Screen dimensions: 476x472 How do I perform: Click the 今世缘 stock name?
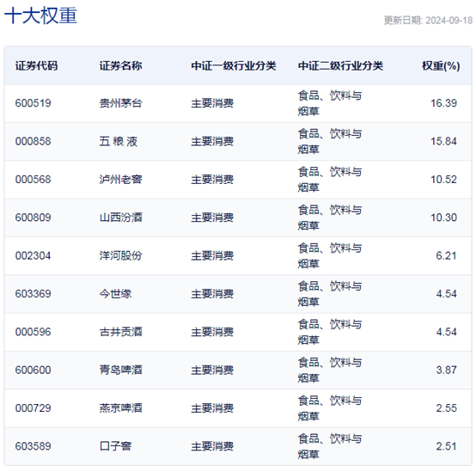click(x=115, y=294)
